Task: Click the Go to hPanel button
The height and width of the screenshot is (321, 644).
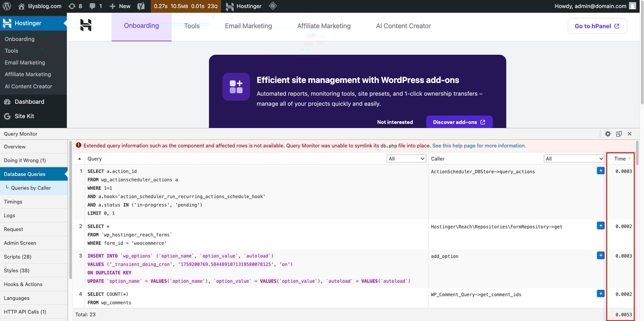Action: click(596, 26)
